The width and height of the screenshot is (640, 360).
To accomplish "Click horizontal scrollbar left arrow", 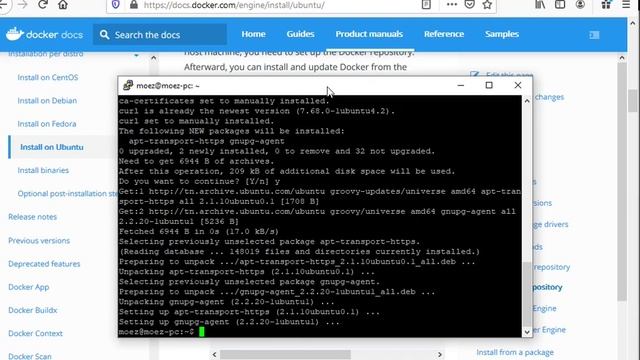I will pos(215,355).
